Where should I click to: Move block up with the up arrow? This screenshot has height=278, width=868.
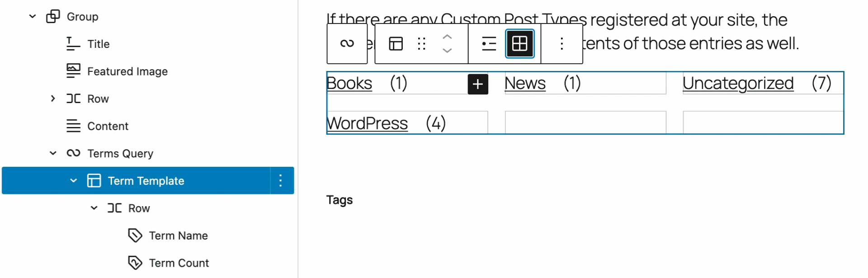pyautogui.click(x=447, y=37)
